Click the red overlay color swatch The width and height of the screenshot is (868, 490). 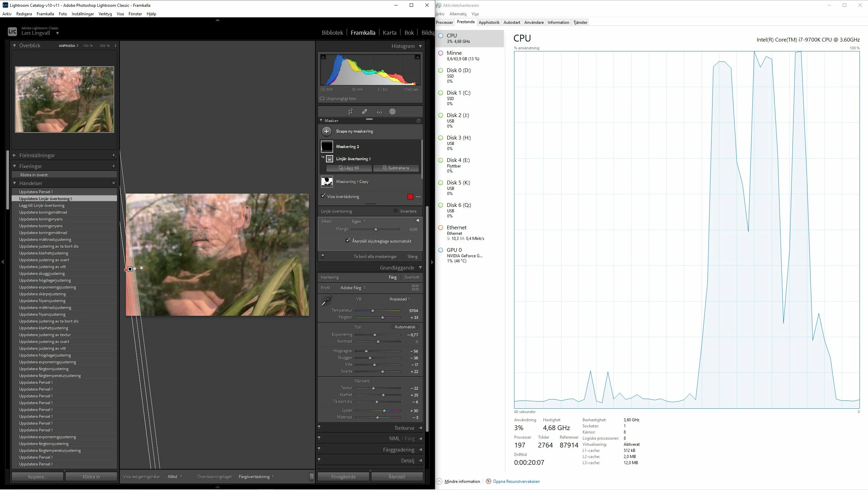pyautogui.click(x=410, y=197)
